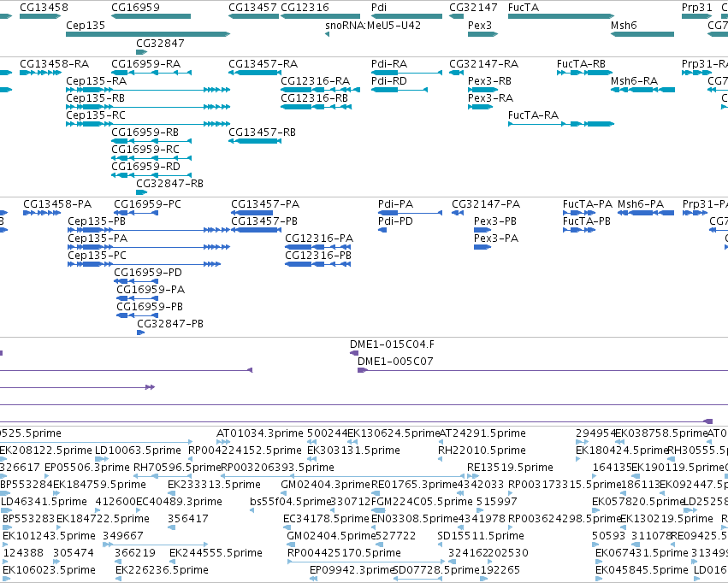Click the CG13458 gene label
The width and height of the screenshot is (728, 583).
tap(44, 8)
